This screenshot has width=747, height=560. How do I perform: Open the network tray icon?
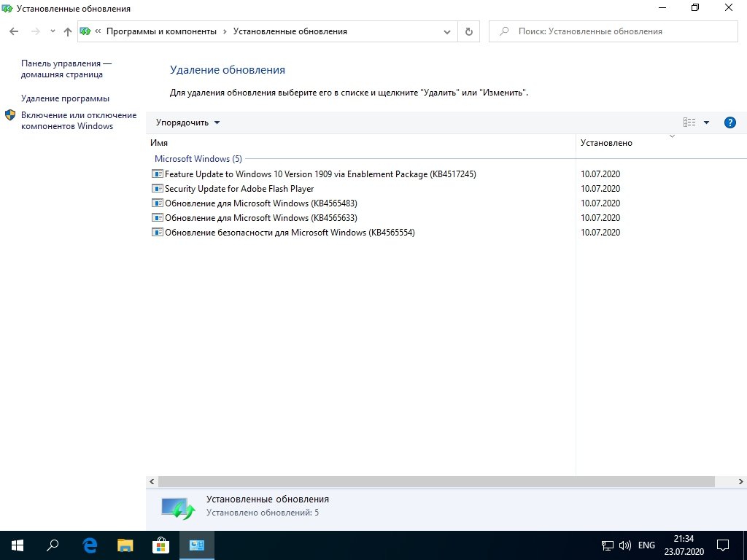coord(608,545)
